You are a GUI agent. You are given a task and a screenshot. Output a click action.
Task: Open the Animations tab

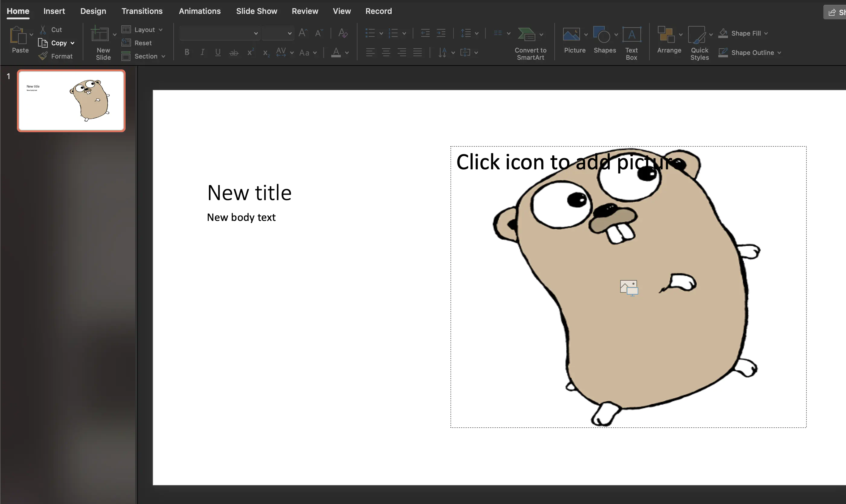pos(200,11)
